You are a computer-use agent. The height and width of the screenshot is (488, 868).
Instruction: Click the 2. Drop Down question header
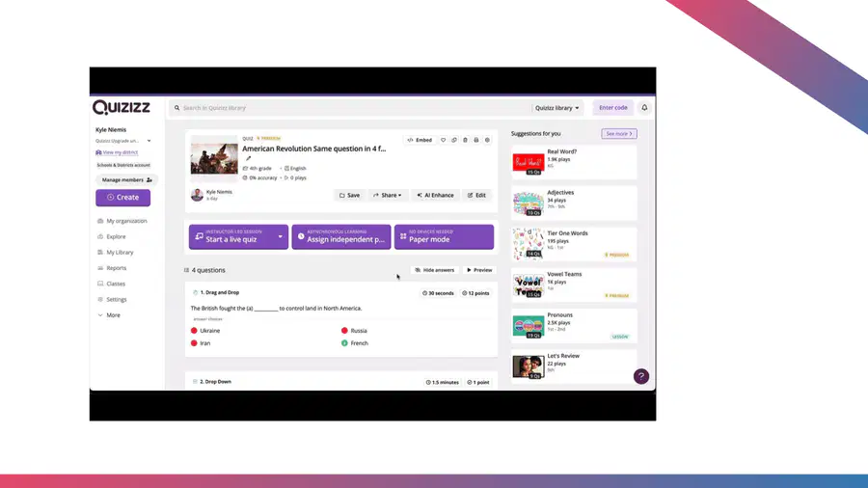[x=215, y=382]
